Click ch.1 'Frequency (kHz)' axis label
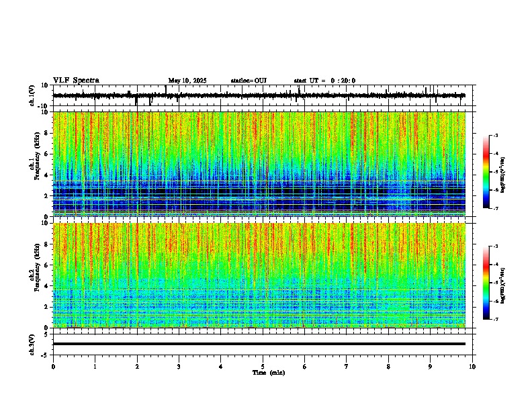Image resolution: width=532 pixels, height=411 pixels. point(36,156)
